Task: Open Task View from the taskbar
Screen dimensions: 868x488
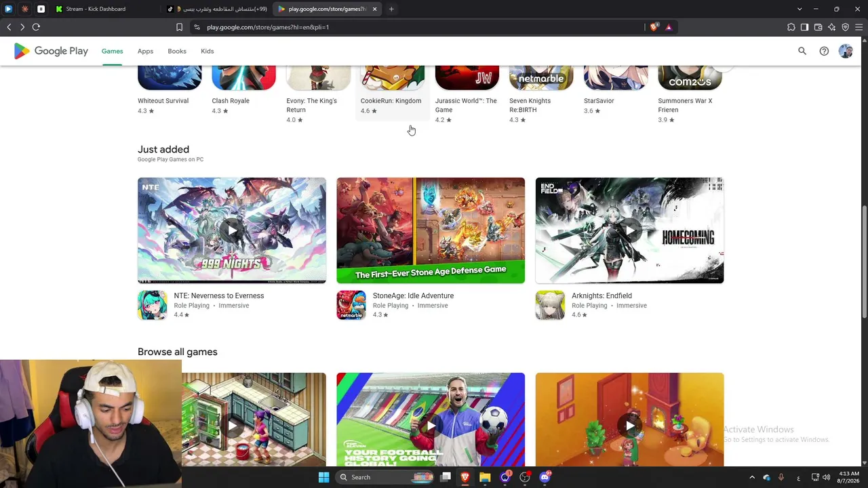Action: tap(446, 477)
